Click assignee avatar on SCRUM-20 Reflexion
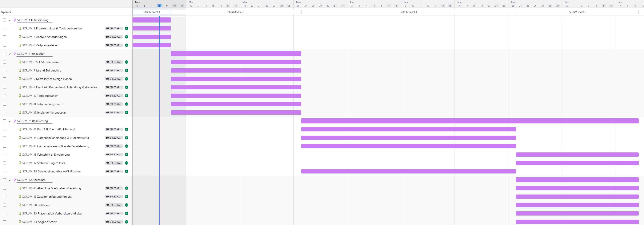Viewport: 644px width, 225px height. coord(127,205)
